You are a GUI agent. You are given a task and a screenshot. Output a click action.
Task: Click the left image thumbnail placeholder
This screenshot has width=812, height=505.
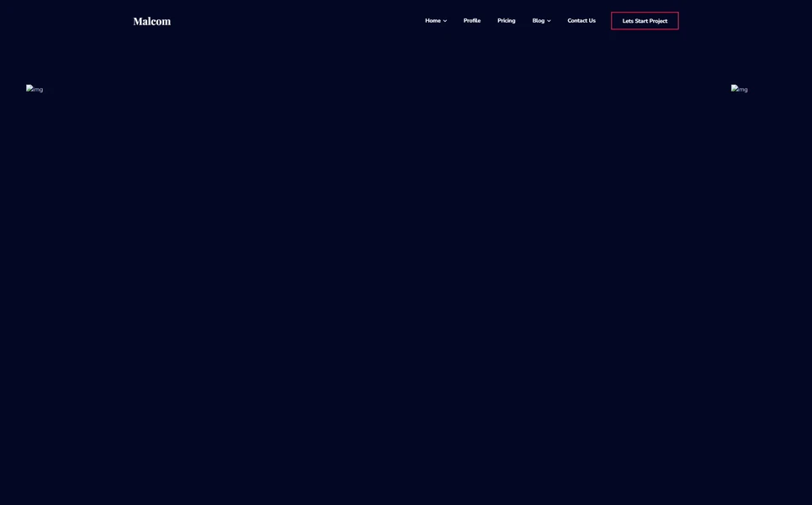[34, 87]
